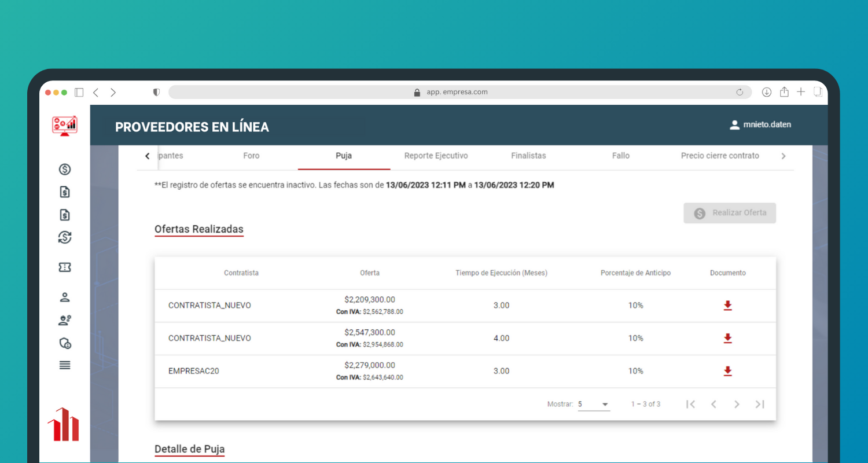868x463 pixels.
Task: Open the single user profile sidebar icon
Action: [65, 297]
